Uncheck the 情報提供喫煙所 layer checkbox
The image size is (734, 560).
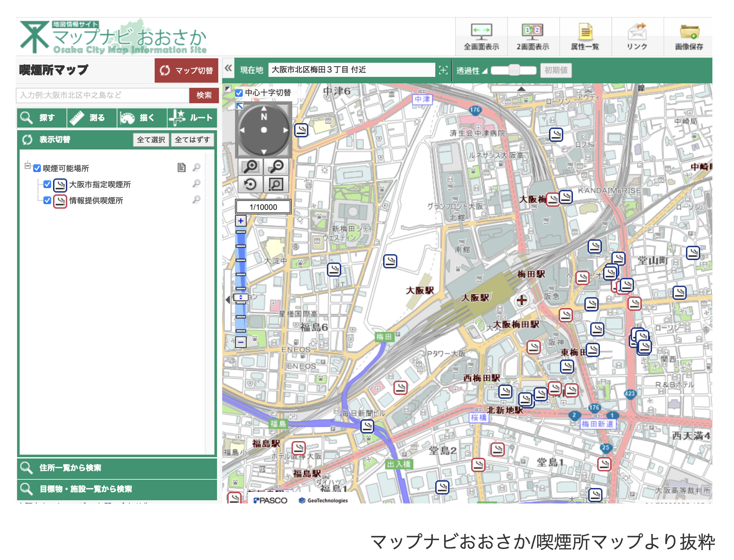pos(47,200)
